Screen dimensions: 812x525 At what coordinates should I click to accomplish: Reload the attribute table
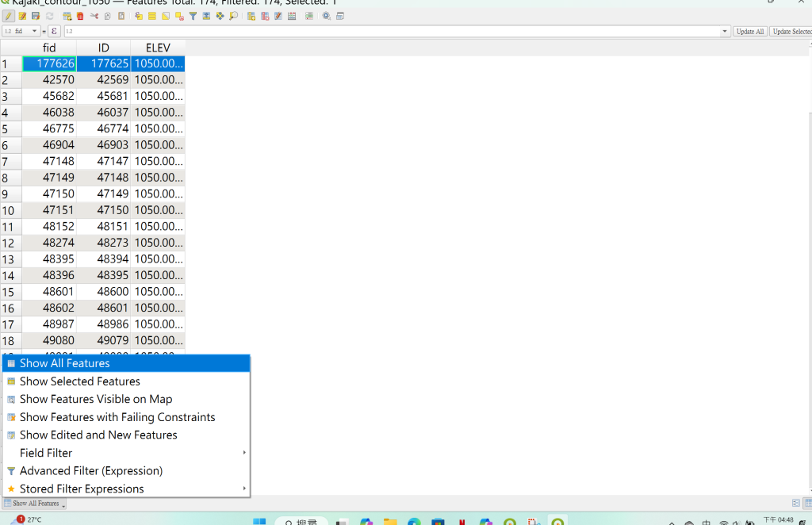50,16
